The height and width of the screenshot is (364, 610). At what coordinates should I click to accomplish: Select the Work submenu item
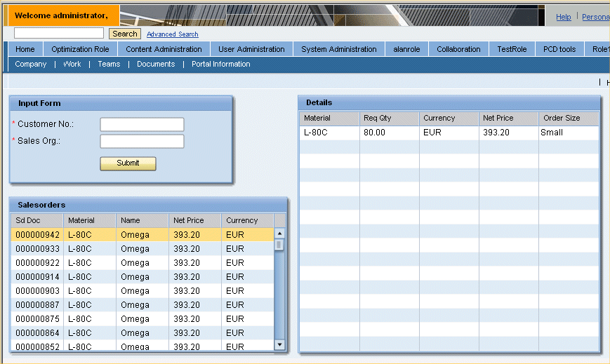coord(72,64)
